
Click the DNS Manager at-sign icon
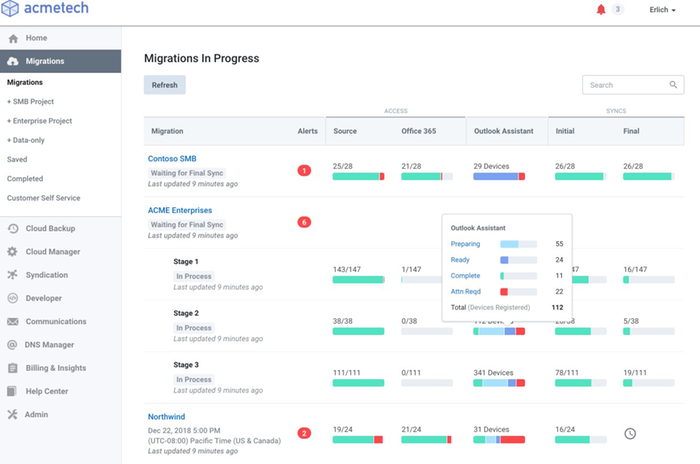pyautogui.click(x=13, y=345)
